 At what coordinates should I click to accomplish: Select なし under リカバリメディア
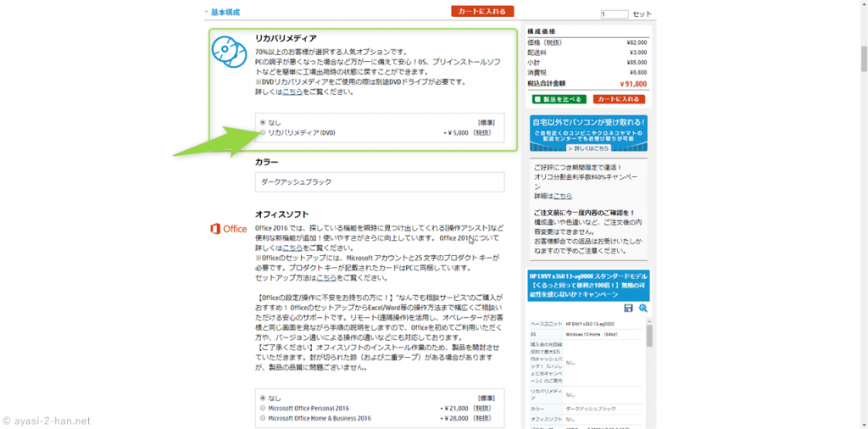[x=264, y=122]
